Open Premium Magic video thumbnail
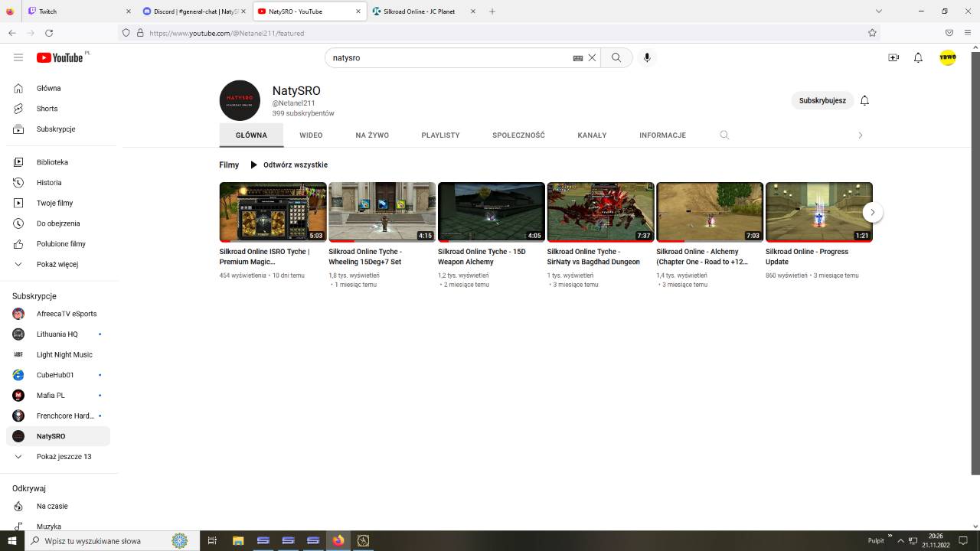This screenshot has width=980, height=551. 273,212
